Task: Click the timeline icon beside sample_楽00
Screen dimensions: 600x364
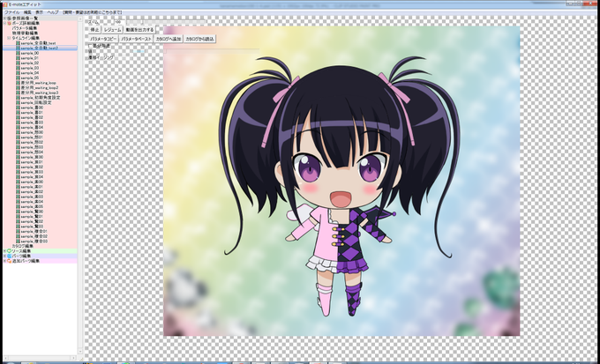Action: click(x=18, y=182)
